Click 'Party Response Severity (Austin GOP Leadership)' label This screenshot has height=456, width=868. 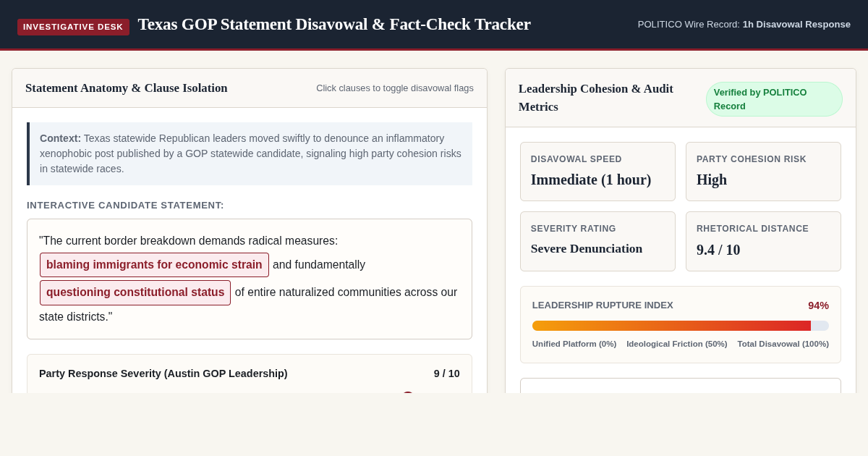click(x=163, y=373)
